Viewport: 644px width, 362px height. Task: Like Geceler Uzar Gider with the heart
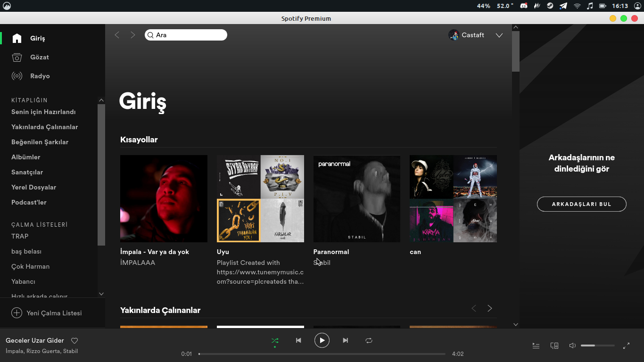pyautogui.click(x=74, y=341)
